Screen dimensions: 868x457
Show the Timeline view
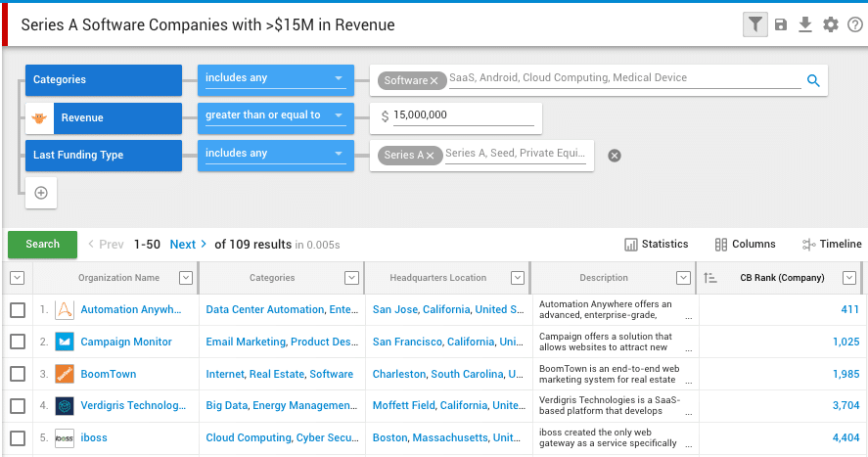[832, 244]
